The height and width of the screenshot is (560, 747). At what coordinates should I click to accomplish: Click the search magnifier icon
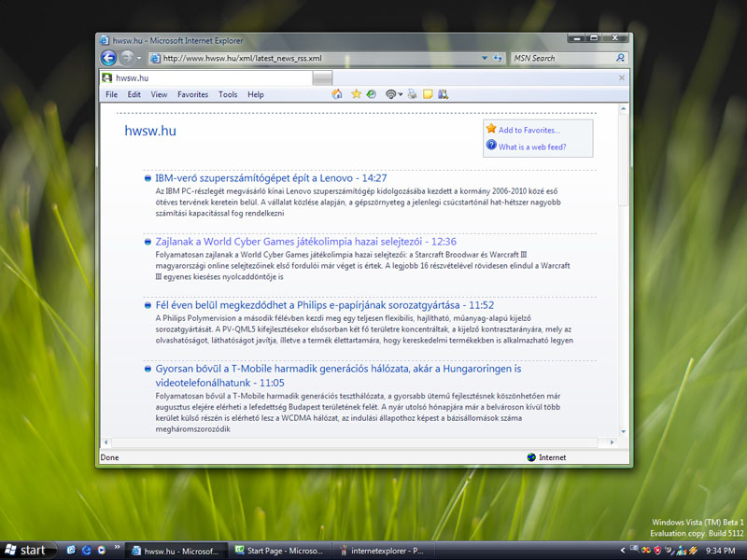pyautogui.click(x=620, y=58)
